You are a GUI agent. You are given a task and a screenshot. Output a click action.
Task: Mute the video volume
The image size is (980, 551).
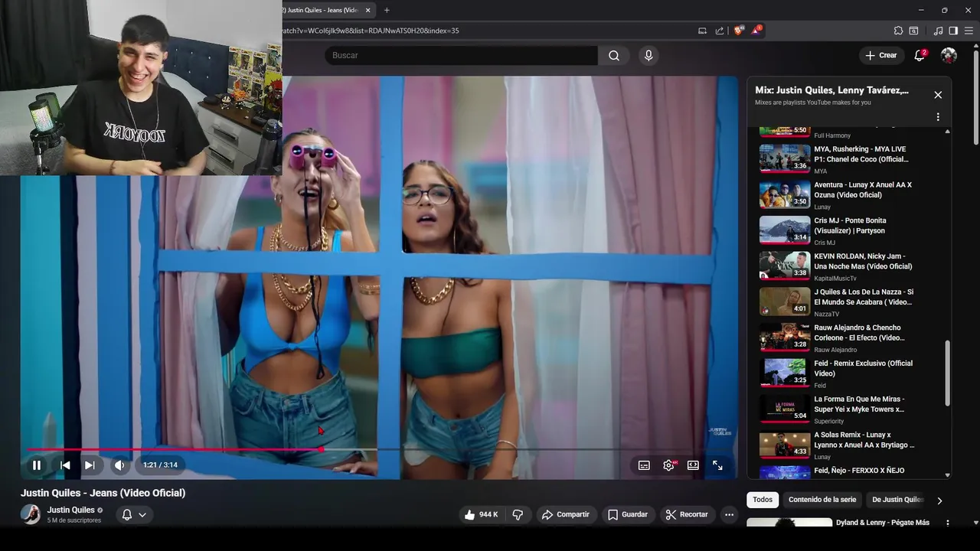tap(119, 465)
